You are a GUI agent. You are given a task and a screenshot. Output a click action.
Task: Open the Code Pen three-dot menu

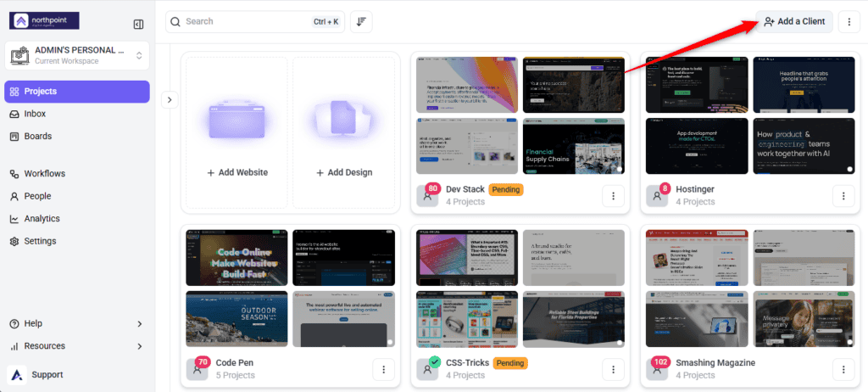coord(383,369)
